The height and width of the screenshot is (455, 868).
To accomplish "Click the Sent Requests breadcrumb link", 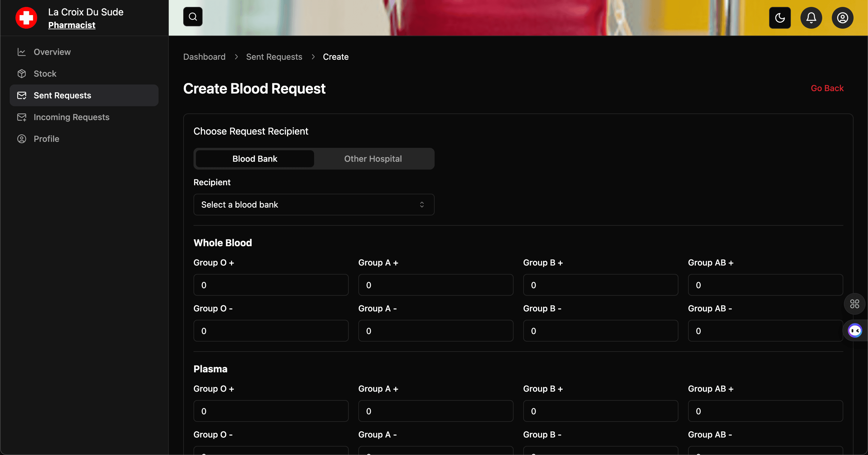I will point(274,57).
